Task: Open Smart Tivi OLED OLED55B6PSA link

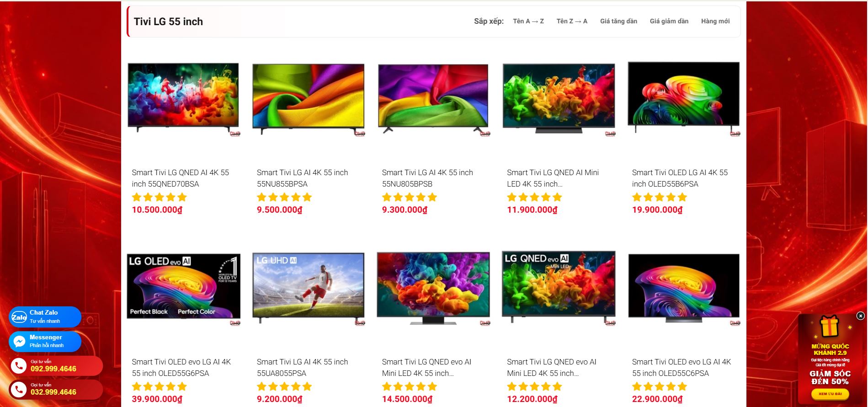Action: (x=680, y=178)
